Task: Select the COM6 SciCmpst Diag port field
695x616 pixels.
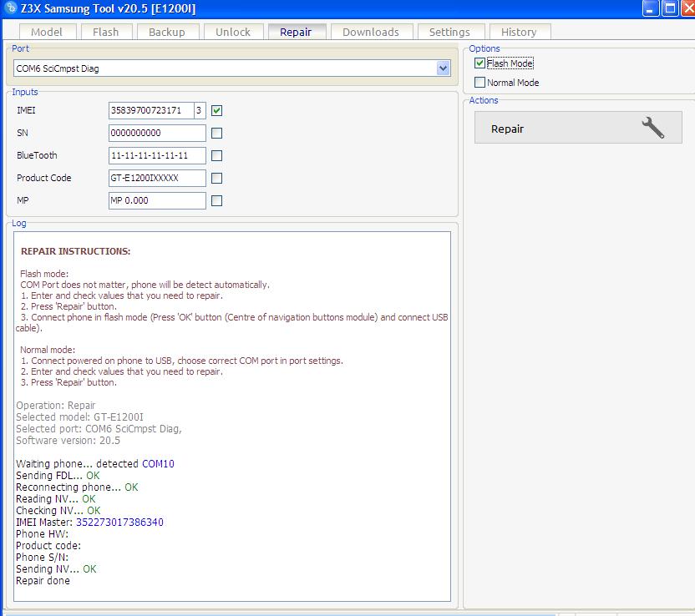Action: tap(232, 68)
